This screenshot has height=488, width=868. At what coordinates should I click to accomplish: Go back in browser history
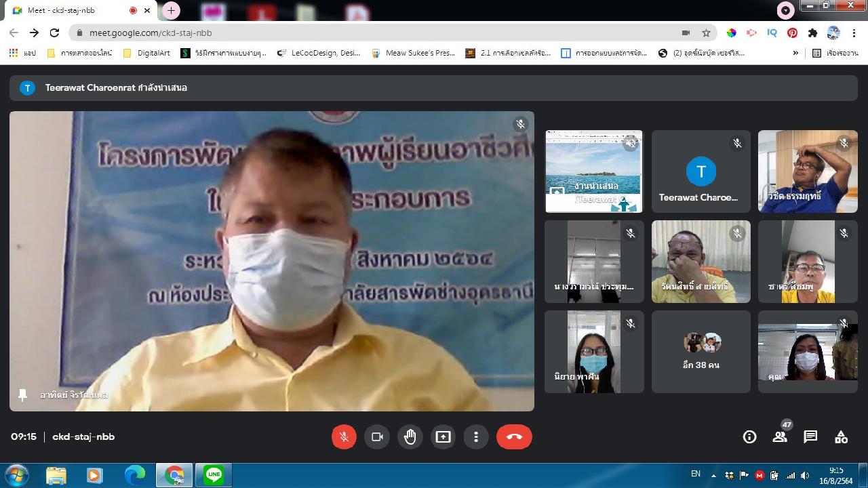[x=14, y=33]
